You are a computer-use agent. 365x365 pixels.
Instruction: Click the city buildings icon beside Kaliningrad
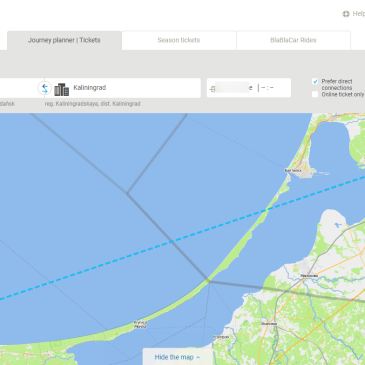click(61, 89)
